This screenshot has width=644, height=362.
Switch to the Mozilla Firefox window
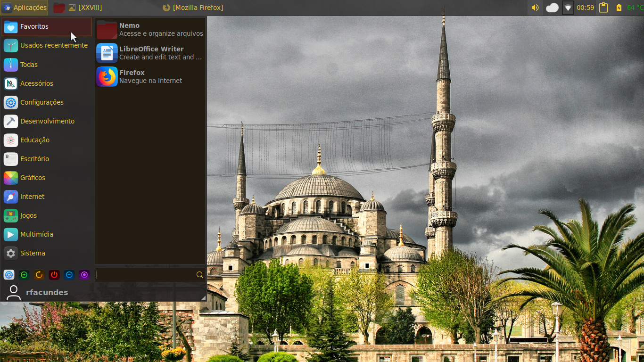pyautogui.click(x=193, y=8)
